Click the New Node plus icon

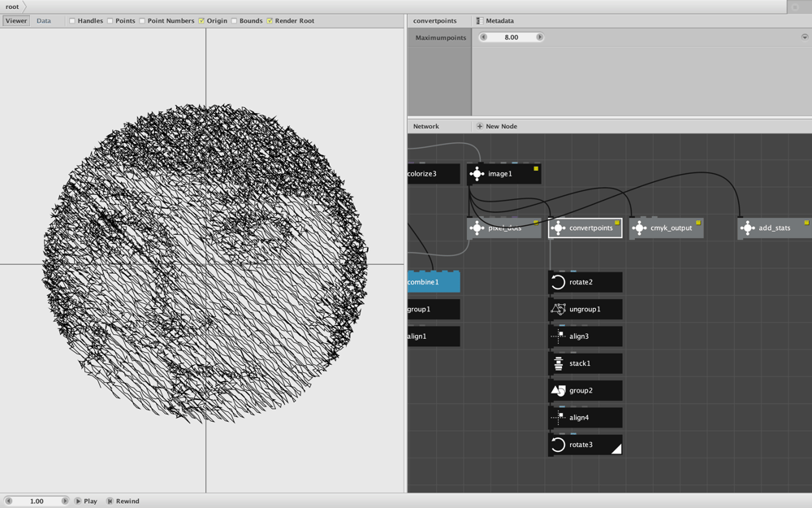[x=480, y=126]
